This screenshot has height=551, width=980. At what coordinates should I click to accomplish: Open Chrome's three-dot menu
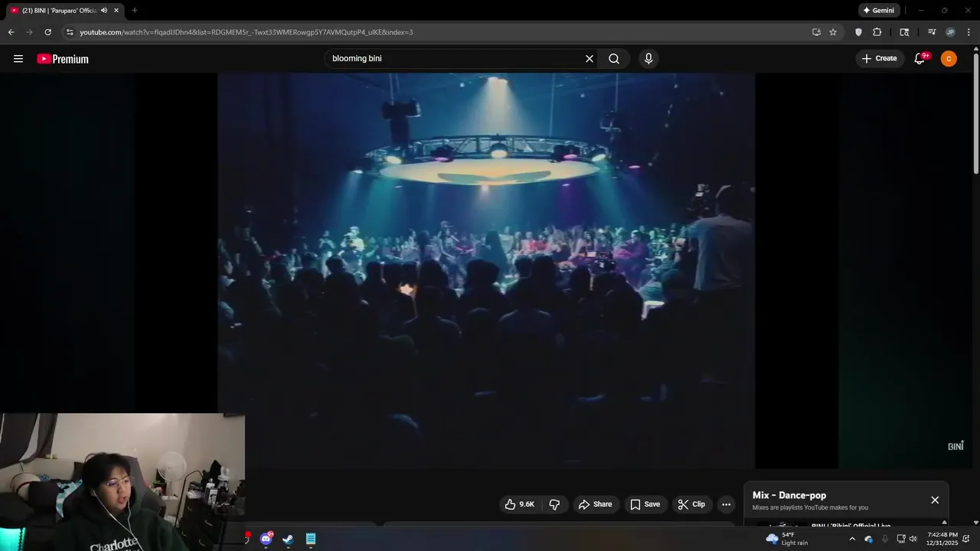coord(969,32)
